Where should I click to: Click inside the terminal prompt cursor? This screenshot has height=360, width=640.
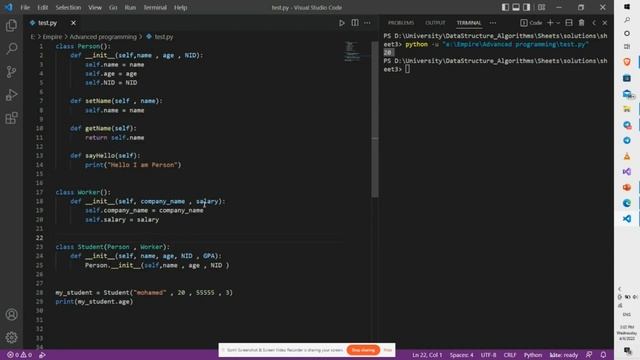pos(408,69)
